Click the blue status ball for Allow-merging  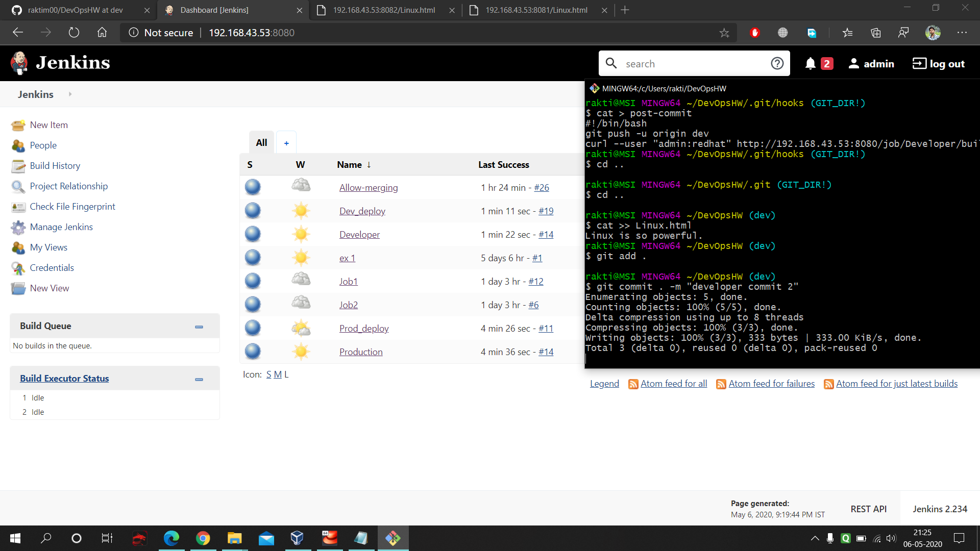253,187
